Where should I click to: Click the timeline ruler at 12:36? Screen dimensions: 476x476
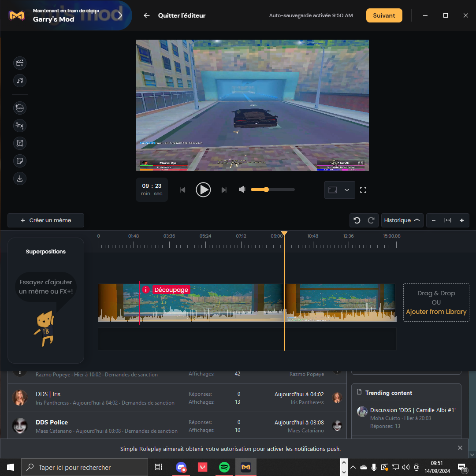coord(349,236)
